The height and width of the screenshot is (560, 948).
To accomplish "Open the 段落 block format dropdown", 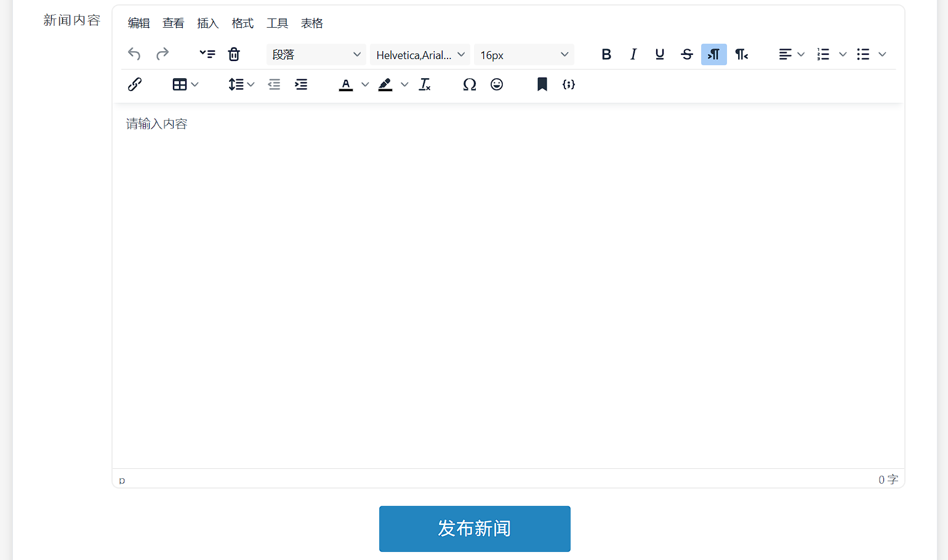I will (x=316, y=55).
